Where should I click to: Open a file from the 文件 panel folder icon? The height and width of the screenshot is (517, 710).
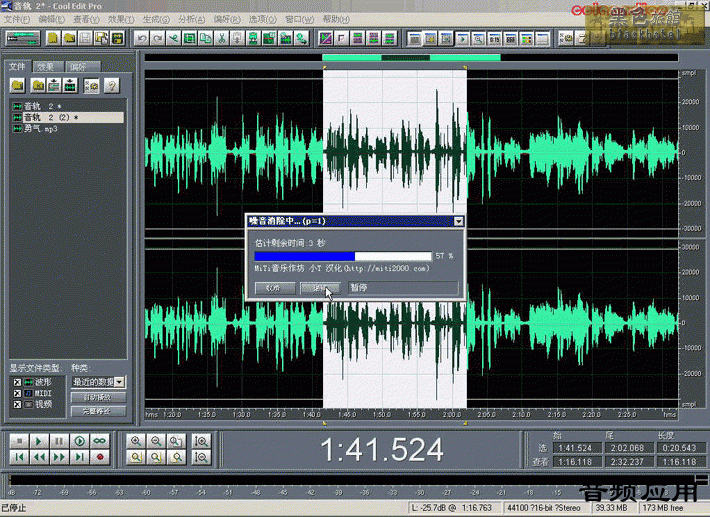[18, 85]
